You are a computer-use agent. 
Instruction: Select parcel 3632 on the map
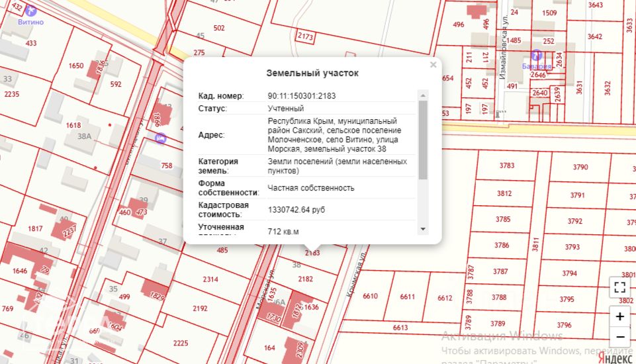point(607,88)
